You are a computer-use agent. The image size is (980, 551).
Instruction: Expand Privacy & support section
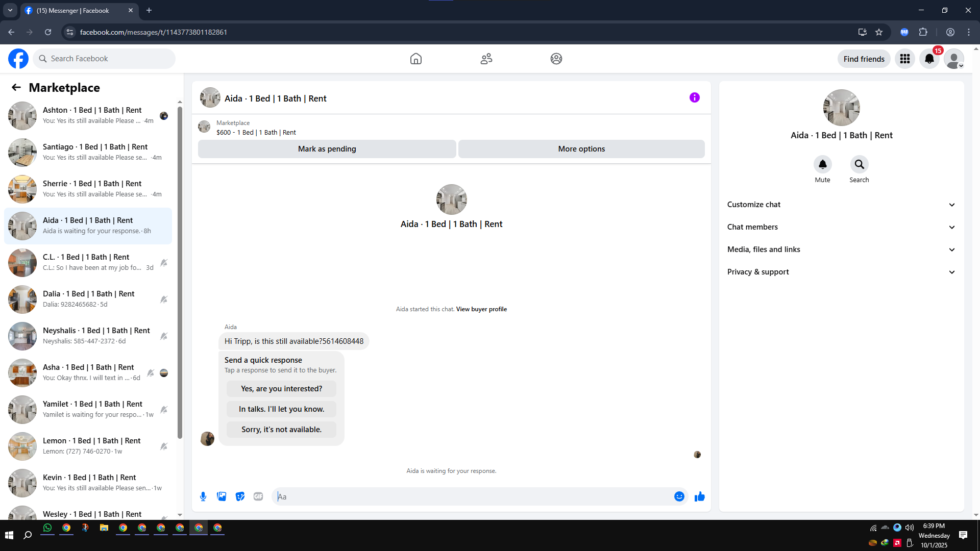point(841,272)
